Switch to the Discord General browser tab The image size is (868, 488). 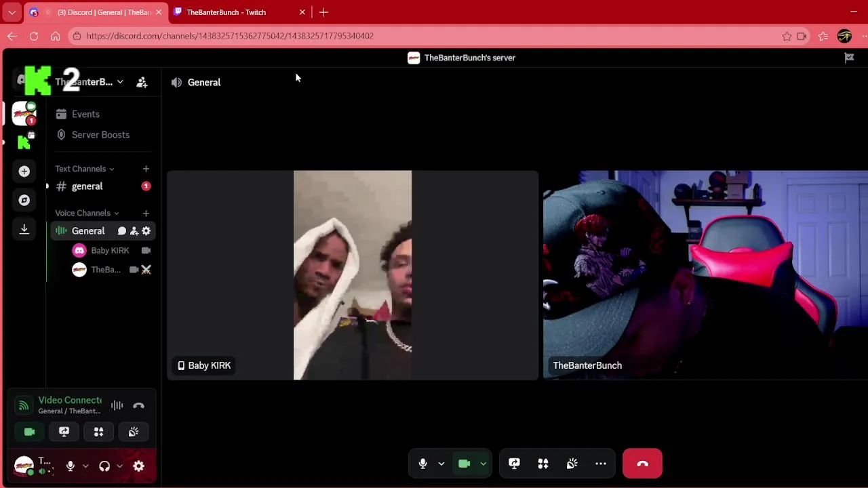pos(95,12)
